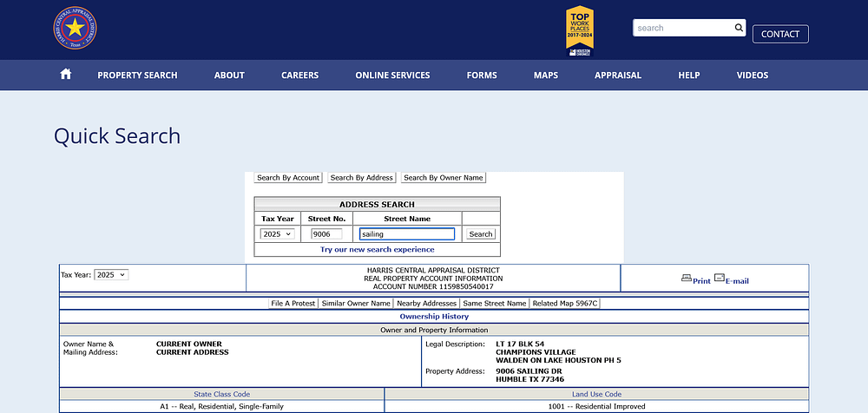Click the account number 1159850540017 text

(433, 287)
